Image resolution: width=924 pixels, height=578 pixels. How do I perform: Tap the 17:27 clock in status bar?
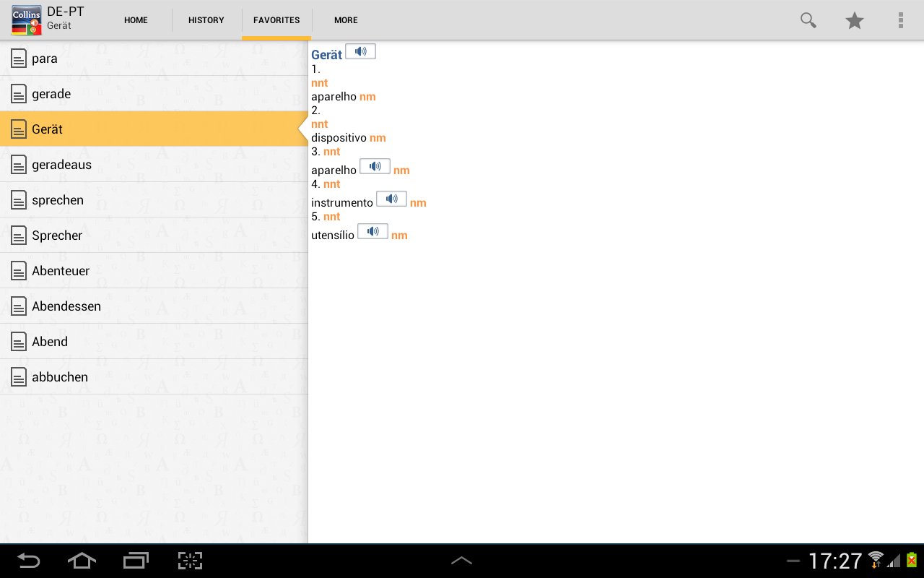point(835,561)
